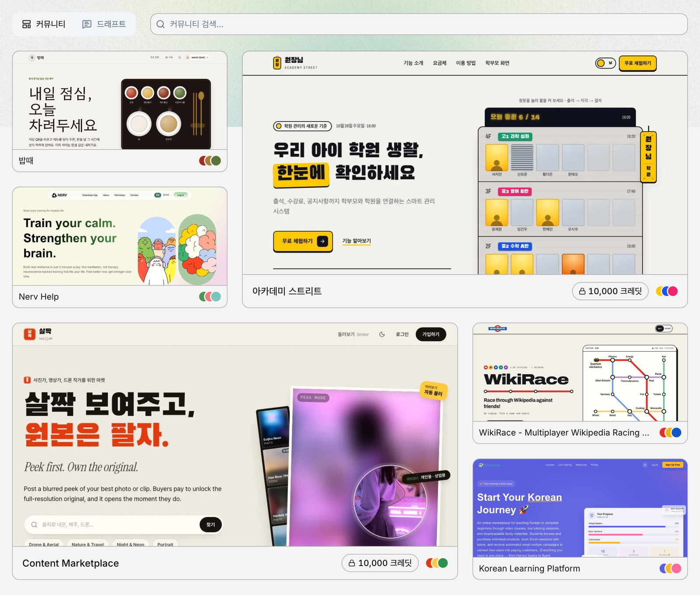Click 로그인 in the 살짝 preview header
Screen dimensions: 700x595
pos(402,334)
